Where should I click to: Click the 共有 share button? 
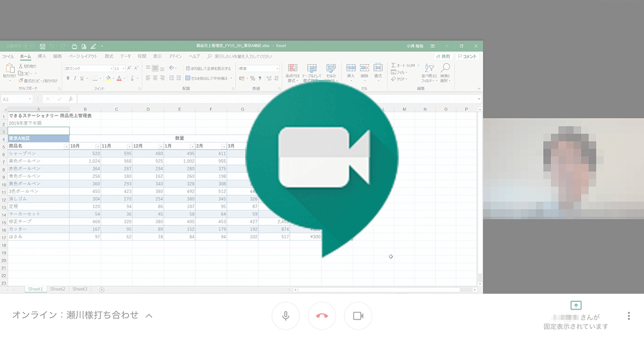coord(443,56)
